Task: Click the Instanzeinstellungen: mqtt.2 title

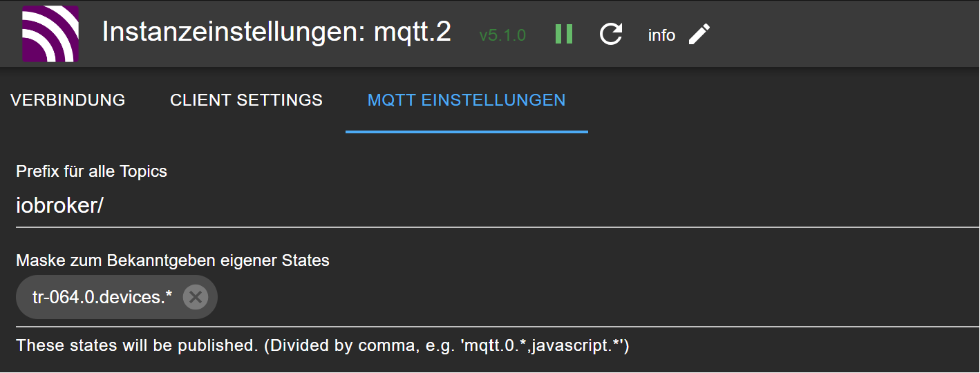Action: click(276, 32)
